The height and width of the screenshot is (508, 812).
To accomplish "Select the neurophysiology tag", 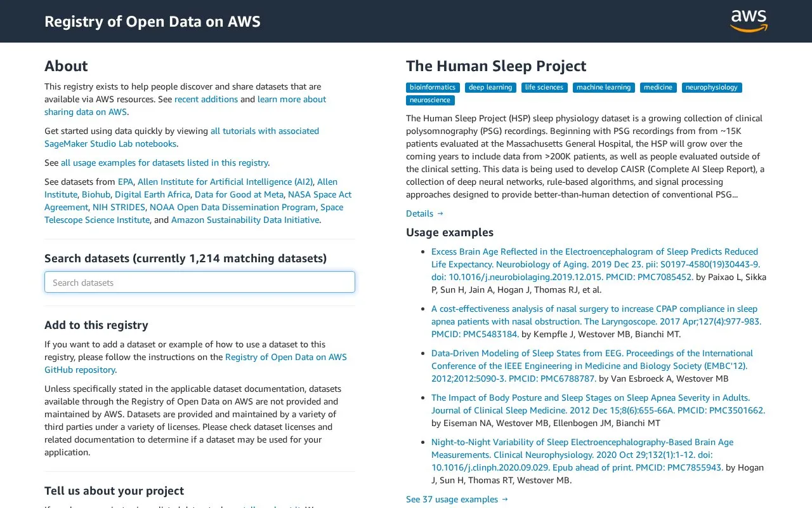I will [712, 88].
